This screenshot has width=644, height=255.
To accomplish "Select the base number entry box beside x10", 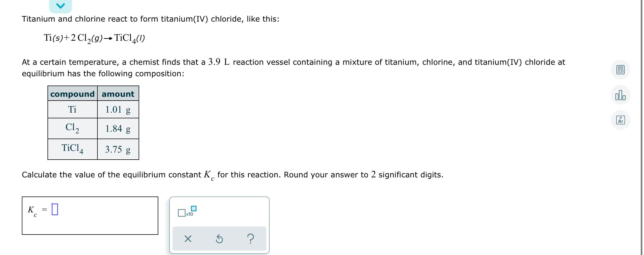I will click(x=181, y=212).
